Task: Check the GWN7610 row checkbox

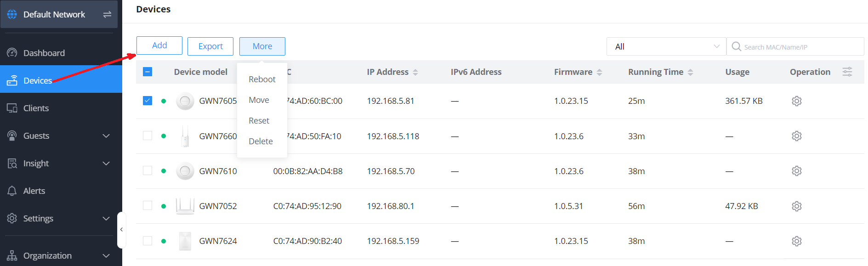Action: pos(147,170)
